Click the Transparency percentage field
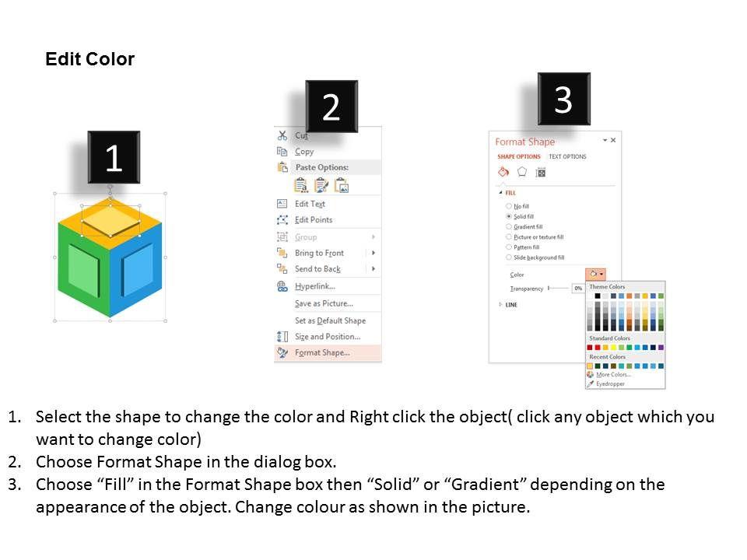This screenshot has width=747, height=560. tap(578, 288)
